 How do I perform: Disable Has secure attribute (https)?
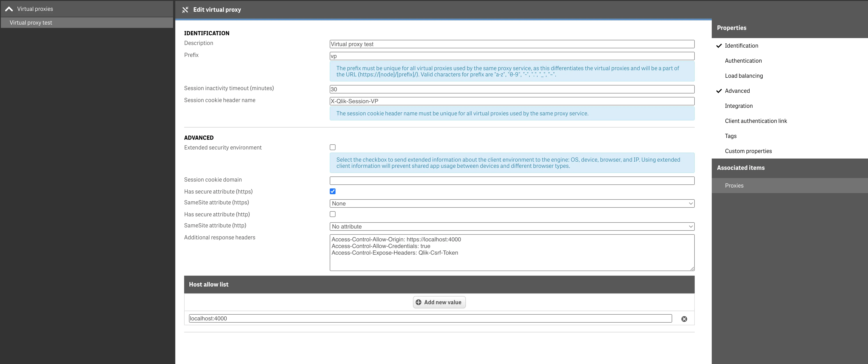click(333, 191)
